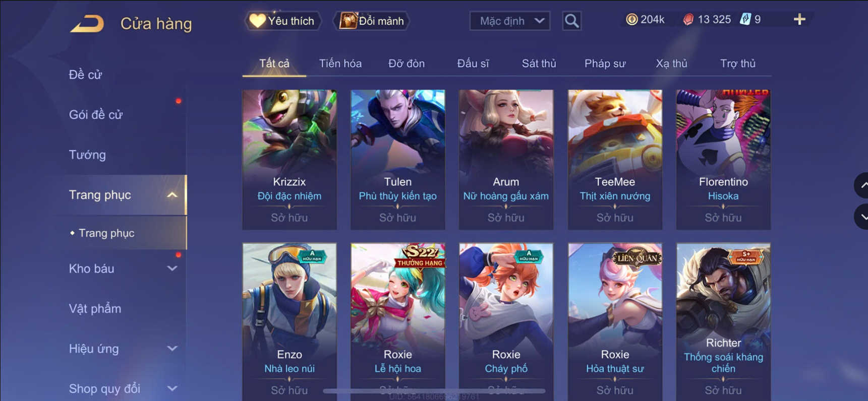Screen dimensions: 868x401
Task: Open the Tướng sidebar menu
Action: pos(87,155)
